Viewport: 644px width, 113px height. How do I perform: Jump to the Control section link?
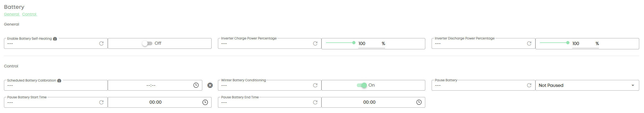(x=29, y=14)
